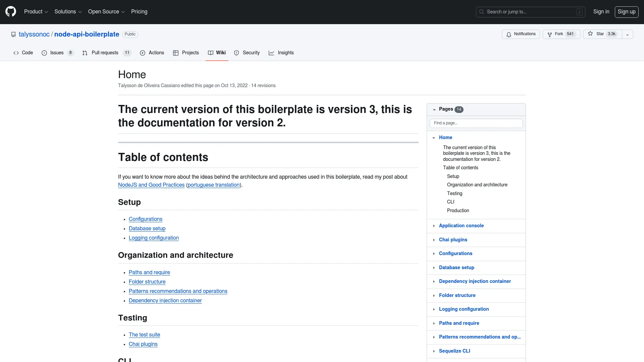This screenshot has width=644, height=362.
Task: Open the Solutions dropdown menu
Action: pos(68,12)
